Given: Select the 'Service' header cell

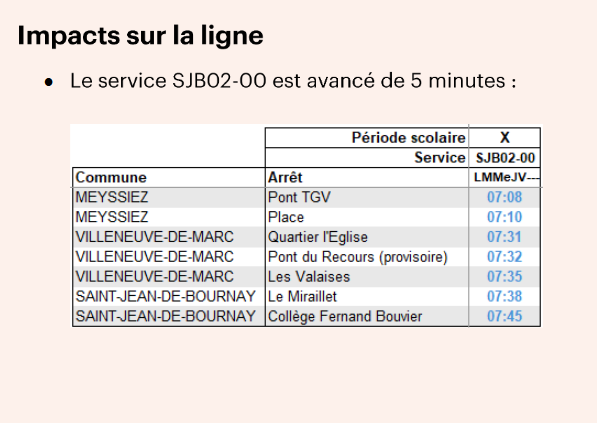Looking at the screenshot, I should click(x=367, y=158).
